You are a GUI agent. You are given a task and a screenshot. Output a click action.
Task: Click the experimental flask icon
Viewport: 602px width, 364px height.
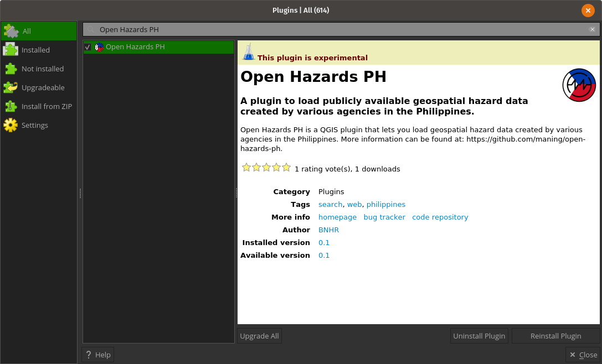point(249,51)
